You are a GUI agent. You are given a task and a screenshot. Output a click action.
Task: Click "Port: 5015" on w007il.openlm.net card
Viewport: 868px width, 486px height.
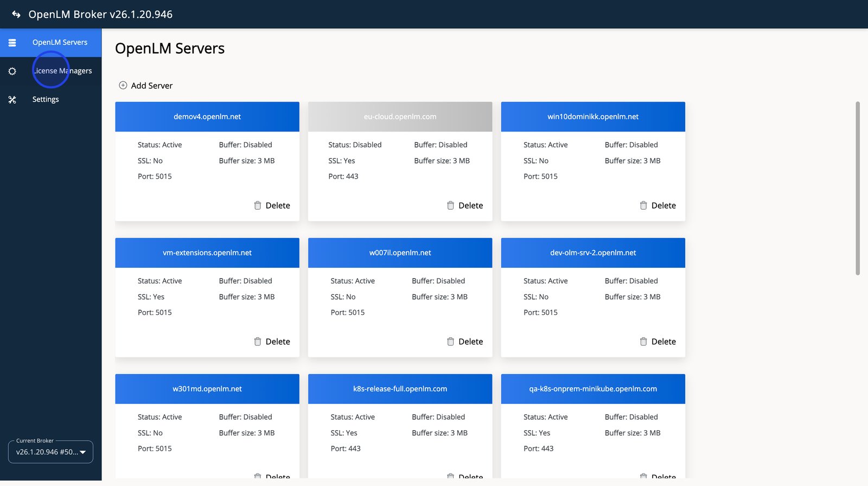[x=348, y=313]
